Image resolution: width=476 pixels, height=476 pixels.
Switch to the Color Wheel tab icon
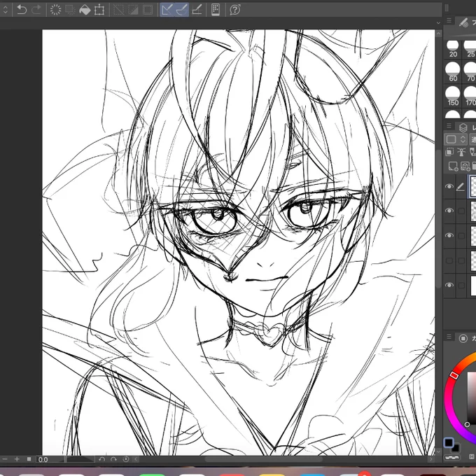pos(463,339)
